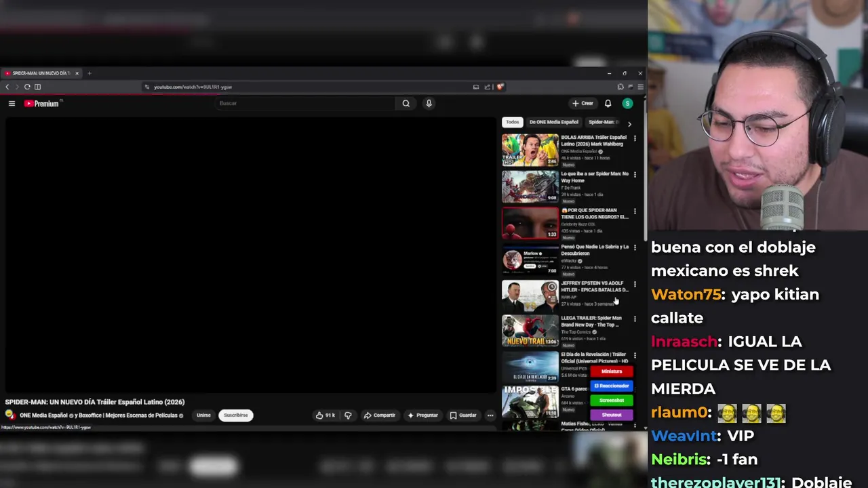Click the share page icon in address bar
Image resolution: width=868 pixels, height=488 pixels.
tap(487, 87)
